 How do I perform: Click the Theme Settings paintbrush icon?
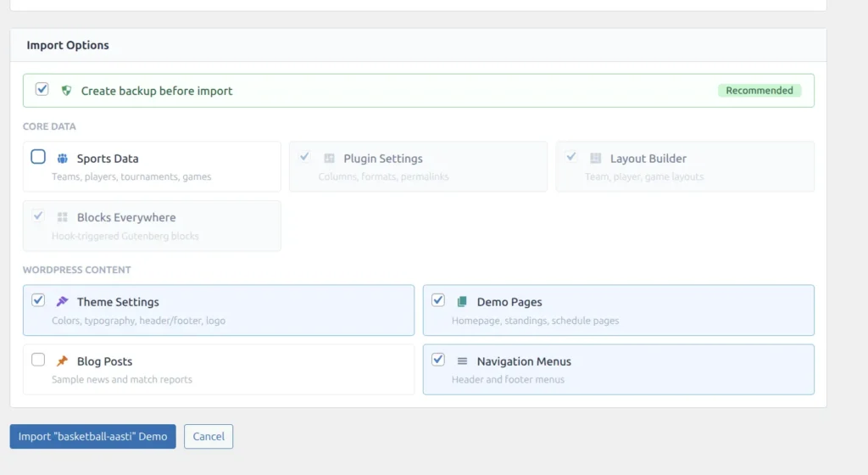tap(63, 302)
